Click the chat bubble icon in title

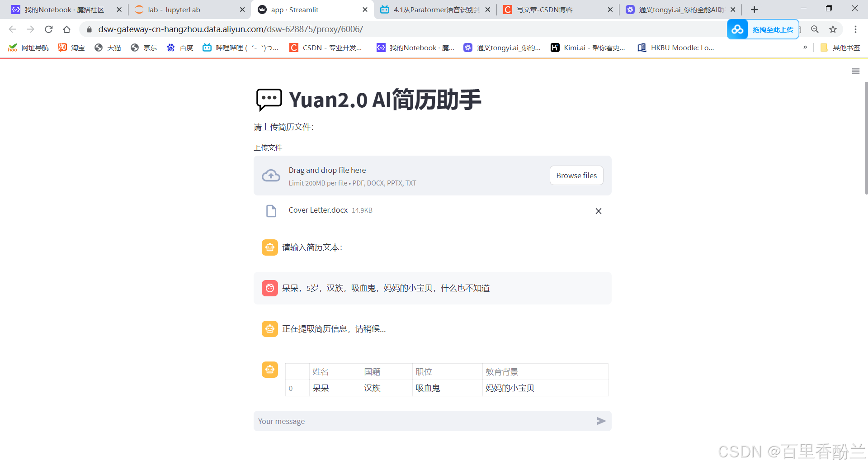[x=269, y=100]
